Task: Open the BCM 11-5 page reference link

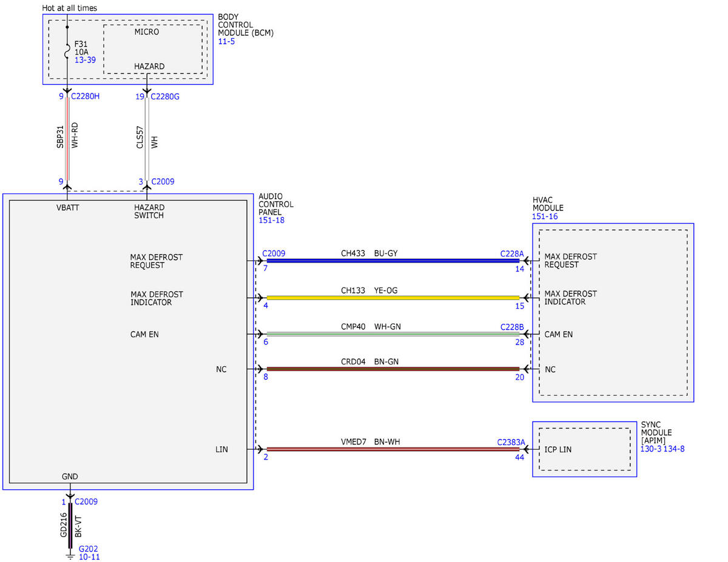Action: click(226, 42)
